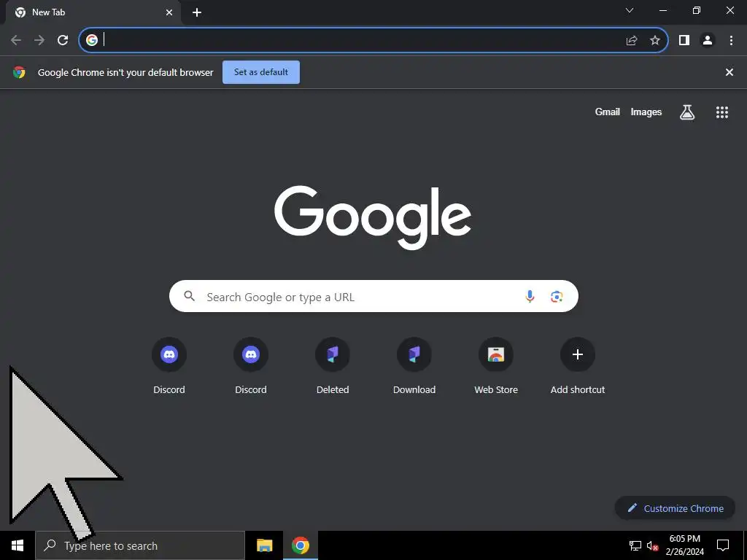Search by image with the Google Lens icon

coord(557,297)
